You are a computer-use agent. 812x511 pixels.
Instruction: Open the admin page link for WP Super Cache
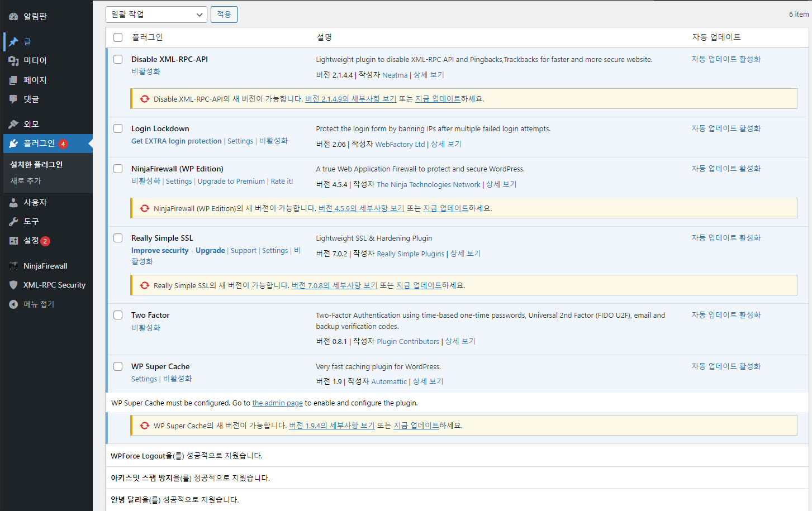tap(278, 403)
